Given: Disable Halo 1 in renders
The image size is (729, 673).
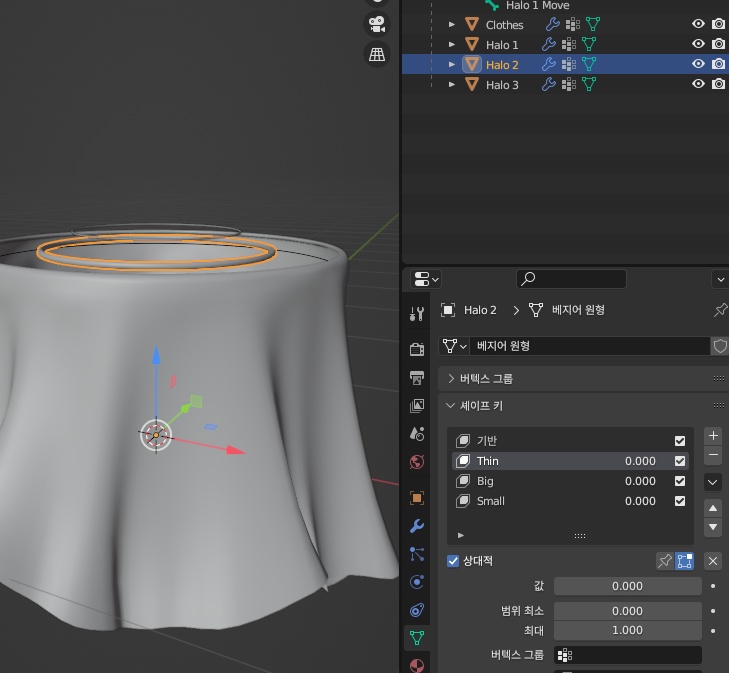Looking at the screenshot, I should [718, 44].
